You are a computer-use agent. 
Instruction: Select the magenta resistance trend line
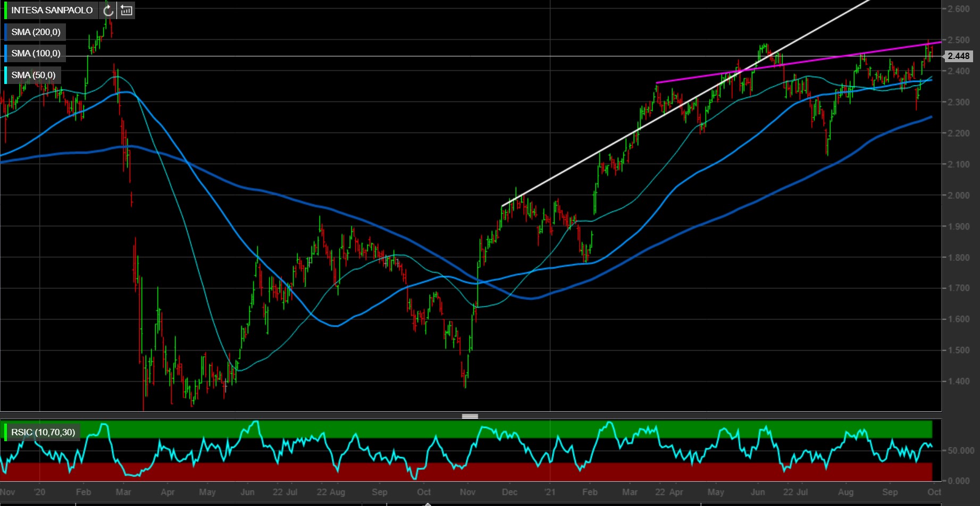point(798,63)
